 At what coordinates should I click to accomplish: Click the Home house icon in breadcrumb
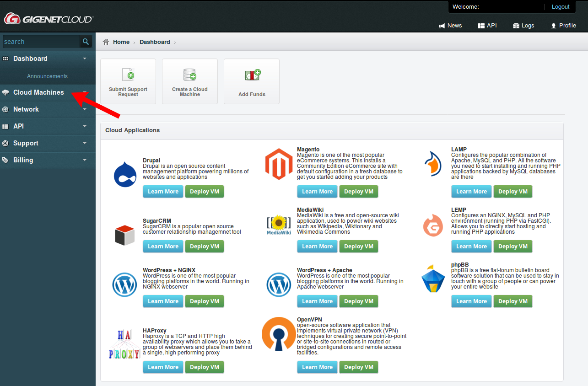106,42
